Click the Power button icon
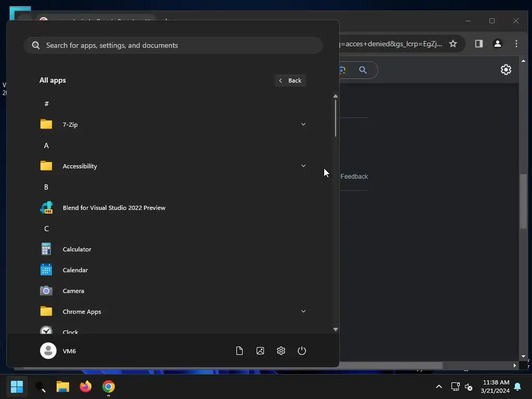The width and height of the screenshot is (532, 399). tap(302, 351)
